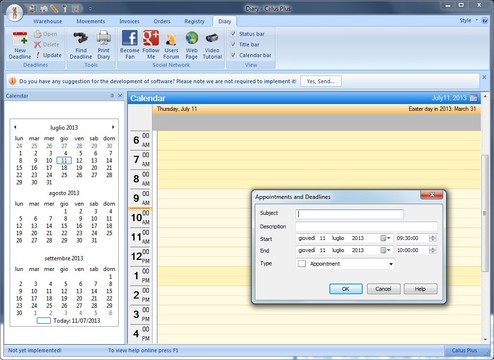This screenshot has height=360, width=494.
Task: Toggle the Title bar checkbox
Action: (x=233, y=44)
